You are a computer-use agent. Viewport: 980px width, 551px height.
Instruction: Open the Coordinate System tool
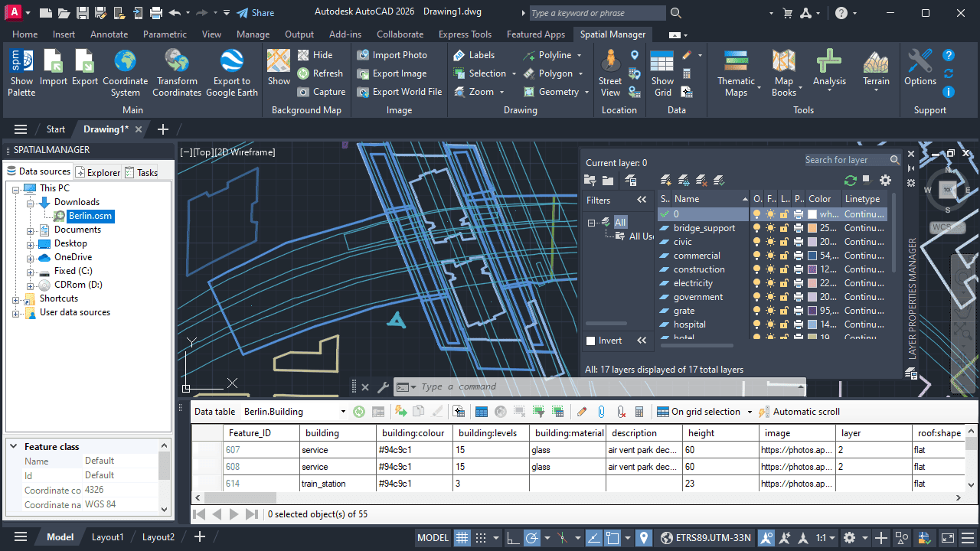point(125,73)
